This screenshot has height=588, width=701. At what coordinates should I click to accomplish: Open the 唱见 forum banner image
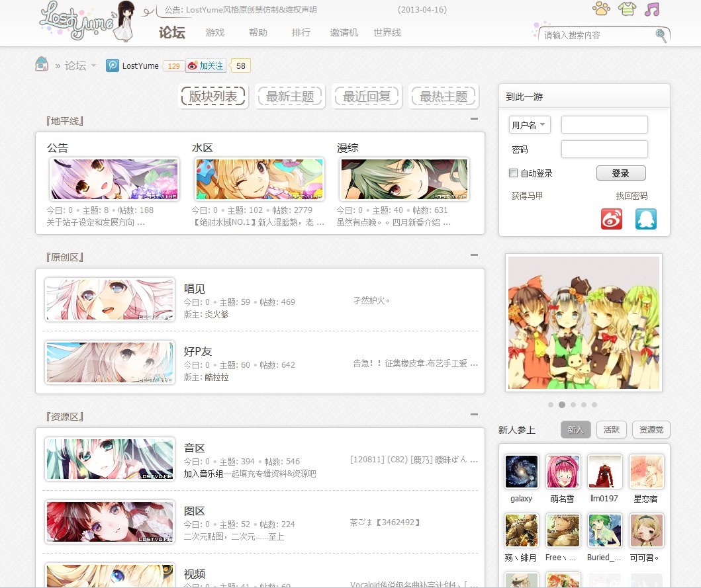click(109, 300)
